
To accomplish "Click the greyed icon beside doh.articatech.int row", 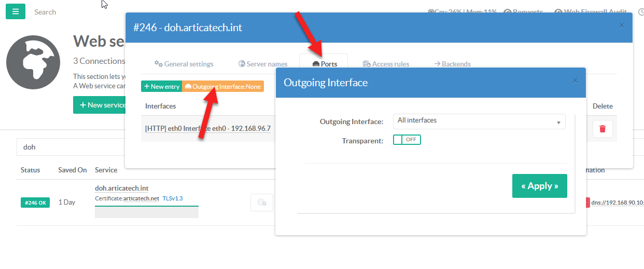I will click(261, 203).
